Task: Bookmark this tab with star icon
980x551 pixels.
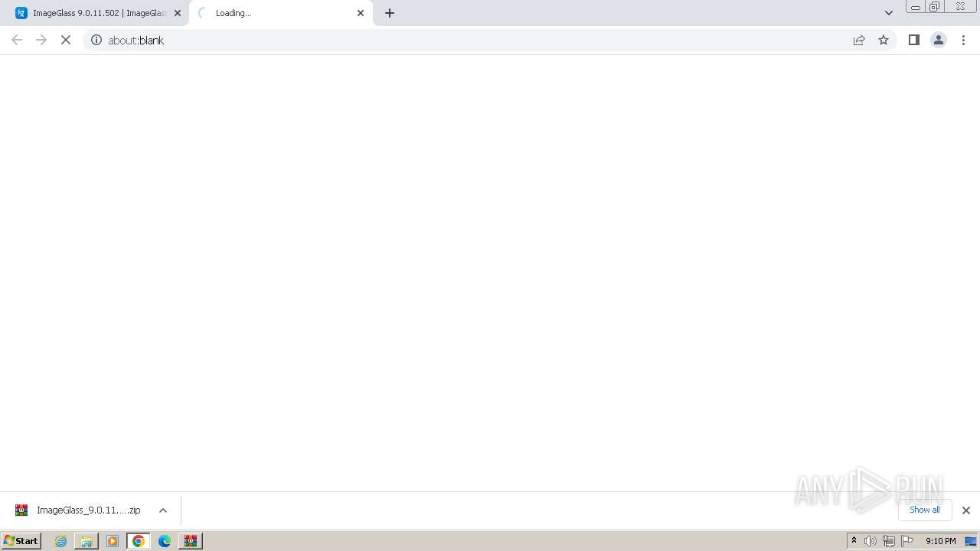Action: pyautogui.click(x=884, y=40)
